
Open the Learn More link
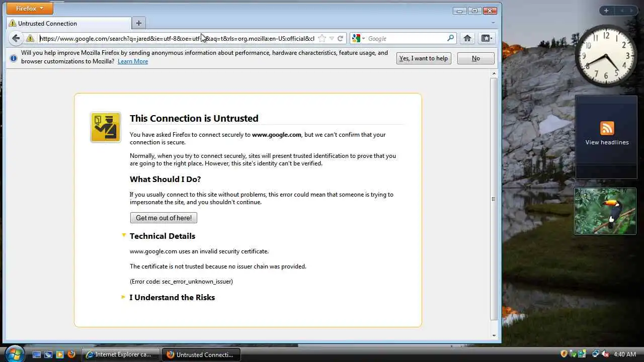(133, 61)
